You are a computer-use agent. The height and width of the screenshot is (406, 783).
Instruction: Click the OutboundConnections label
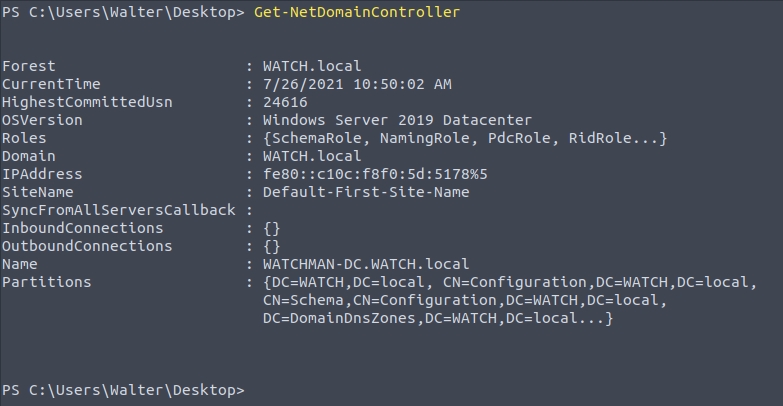87,246
